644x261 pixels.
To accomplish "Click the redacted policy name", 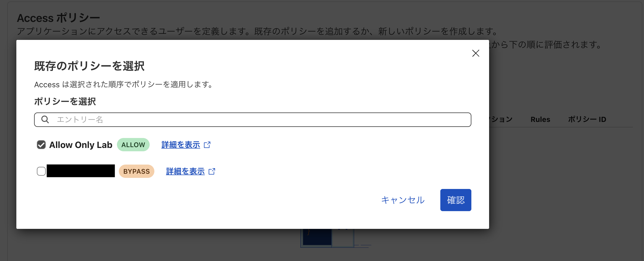I will pyautogui.click(x=81, y=171).
